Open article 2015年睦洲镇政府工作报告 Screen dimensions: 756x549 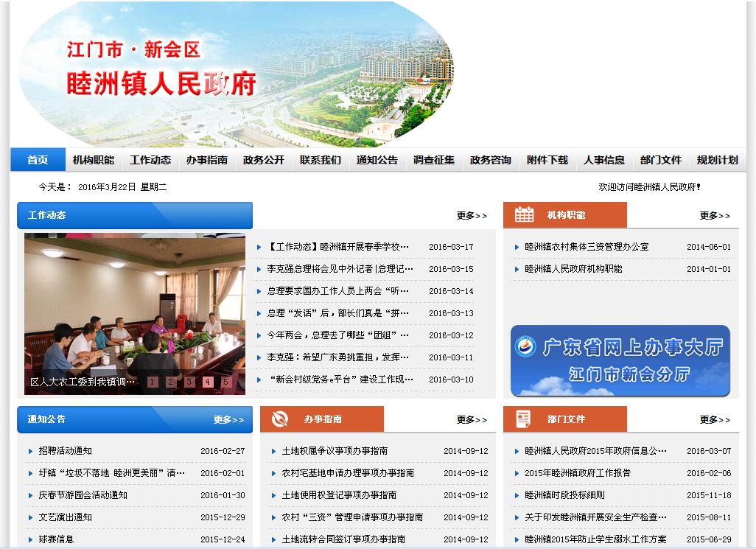[577, 473]
